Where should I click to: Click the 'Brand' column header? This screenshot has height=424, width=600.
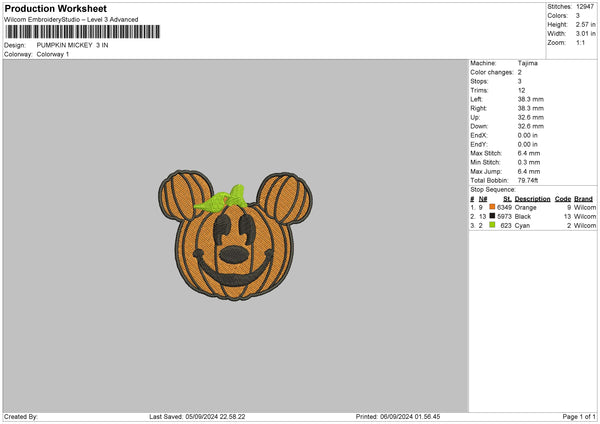tap(584, 199)
